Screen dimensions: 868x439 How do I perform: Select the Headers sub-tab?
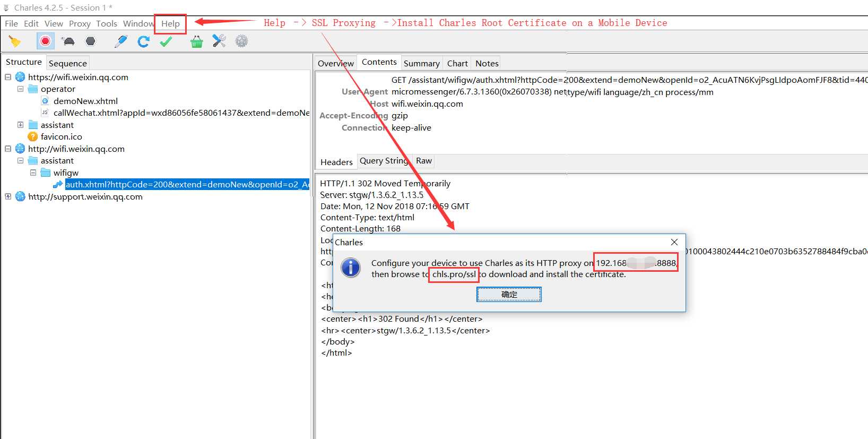pyautogui.click(x=336, y=162)
